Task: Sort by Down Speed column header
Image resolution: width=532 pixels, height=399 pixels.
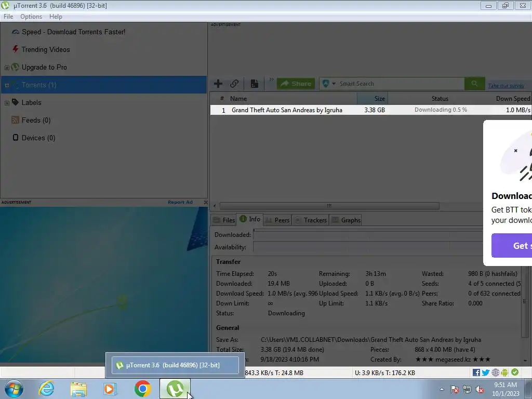Action: (513, 98)
